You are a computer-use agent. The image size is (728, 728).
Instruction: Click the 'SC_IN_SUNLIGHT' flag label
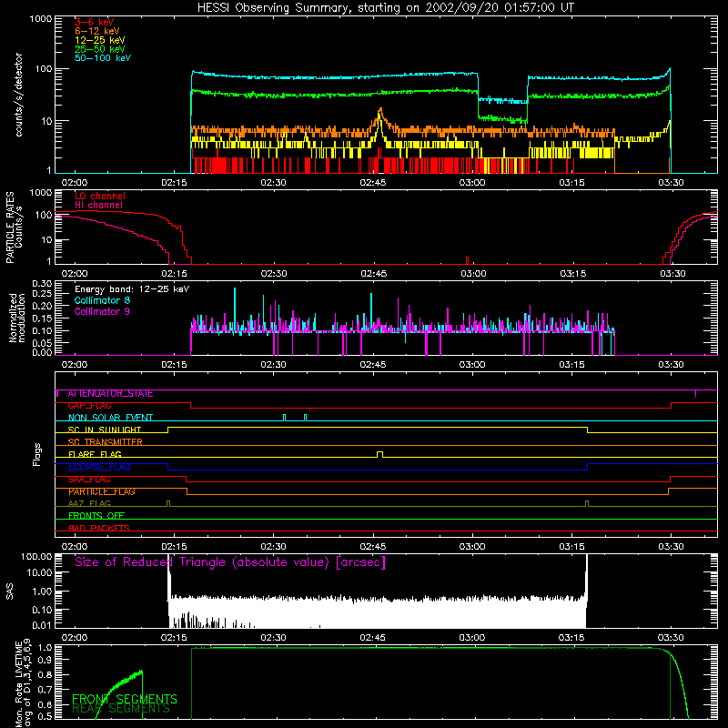105,430
